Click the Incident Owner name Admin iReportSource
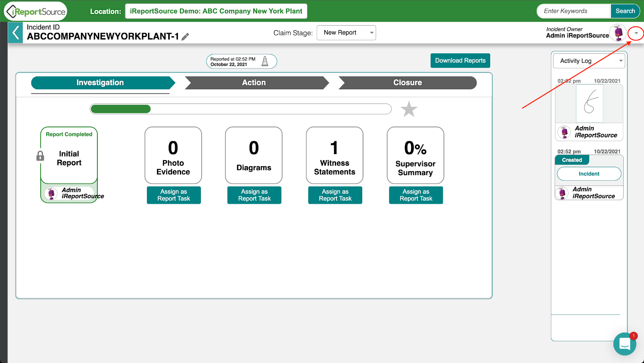Image resolution: width=644 pixels, height=363 pixels. tap(578, 36)
